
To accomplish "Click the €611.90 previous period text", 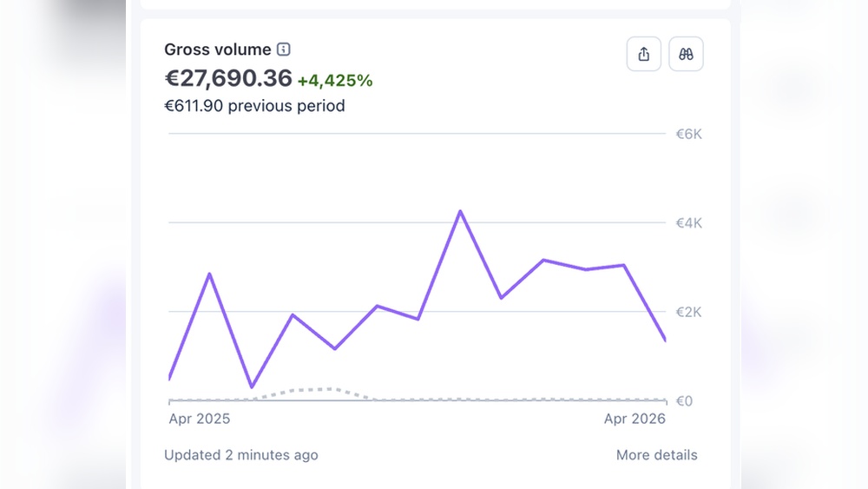I will [x=254, y=106].
